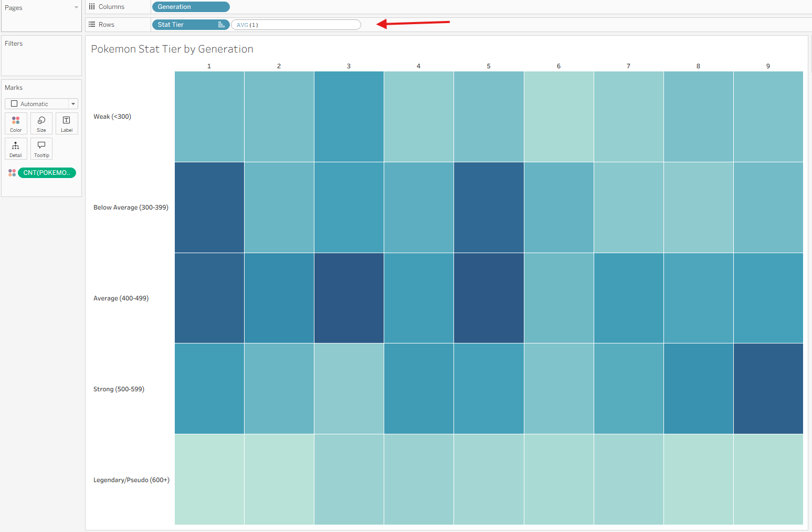Select the Stat Tier pill on Rows
The image size is (812, 532).
point(191,25)
